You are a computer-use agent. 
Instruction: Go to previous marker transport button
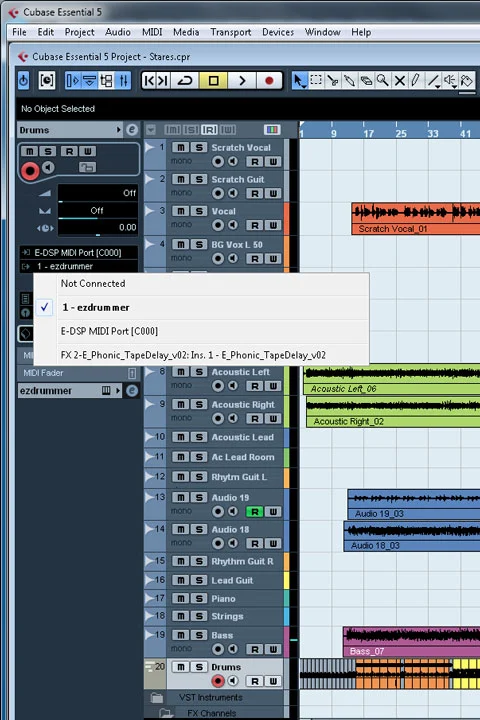[x=149, y=81]
